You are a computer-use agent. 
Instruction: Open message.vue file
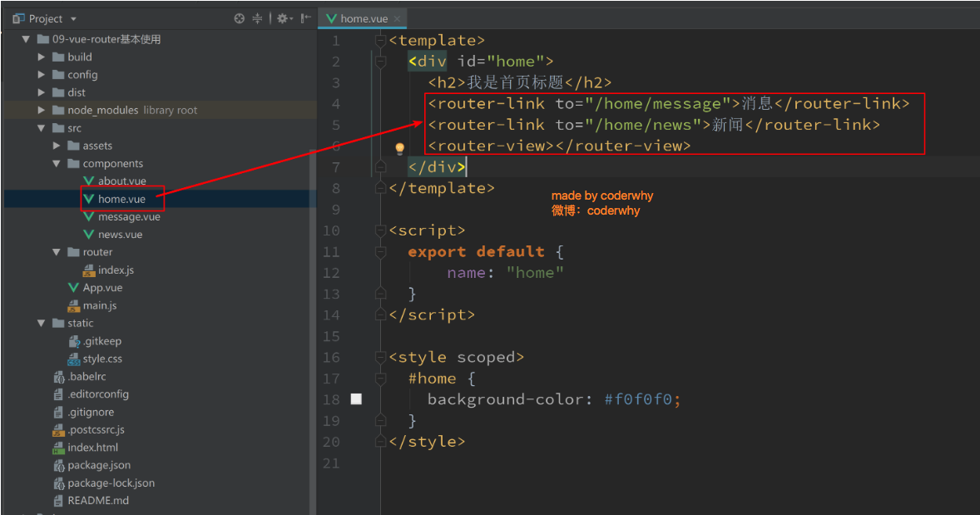pos(129,217)
